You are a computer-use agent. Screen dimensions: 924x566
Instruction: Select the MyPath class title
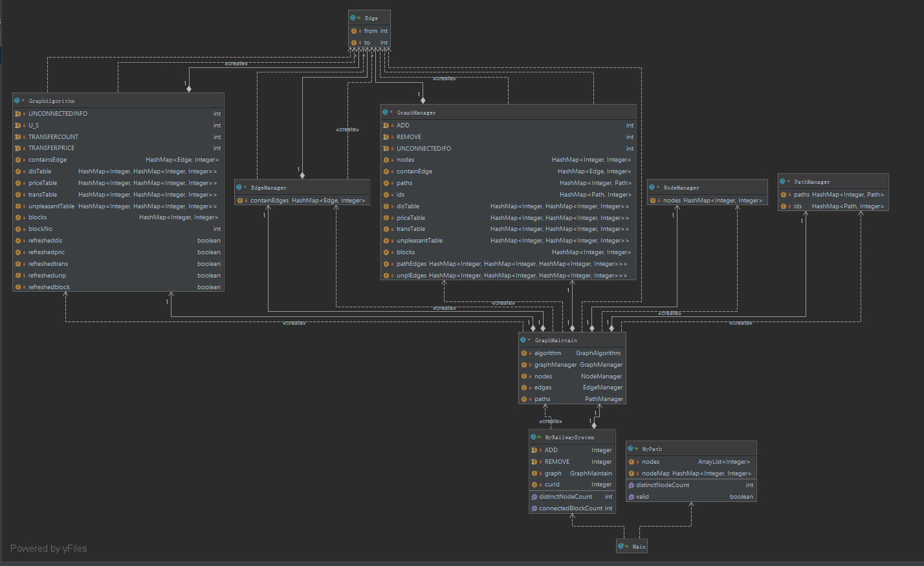(652, 449)
